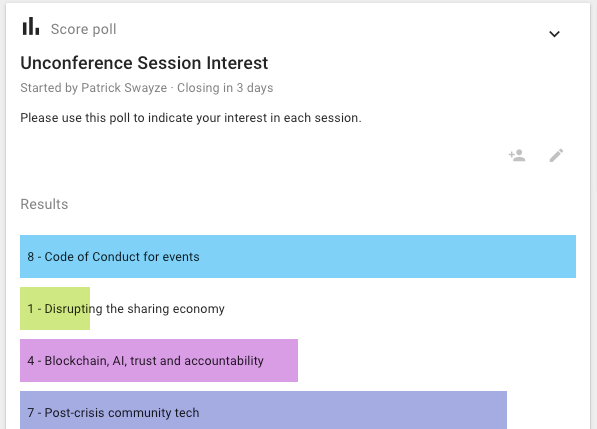597x429 pixels.
Task: Click the bar chart poll icon
Action: pyautogui.click(x=31, y=26)
